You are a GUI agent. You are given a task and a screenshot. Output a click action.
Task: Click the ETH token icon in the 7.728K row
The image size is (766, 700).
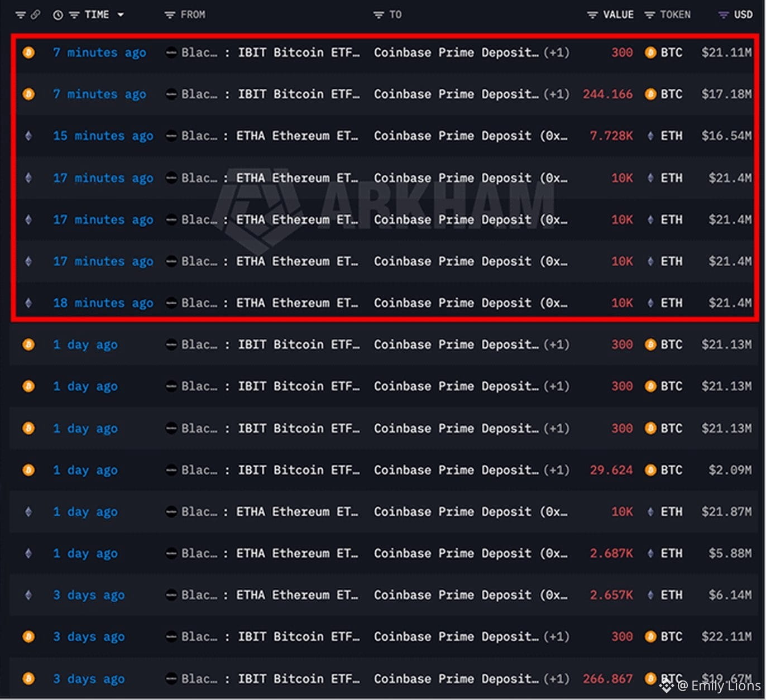tap(650, 136)
